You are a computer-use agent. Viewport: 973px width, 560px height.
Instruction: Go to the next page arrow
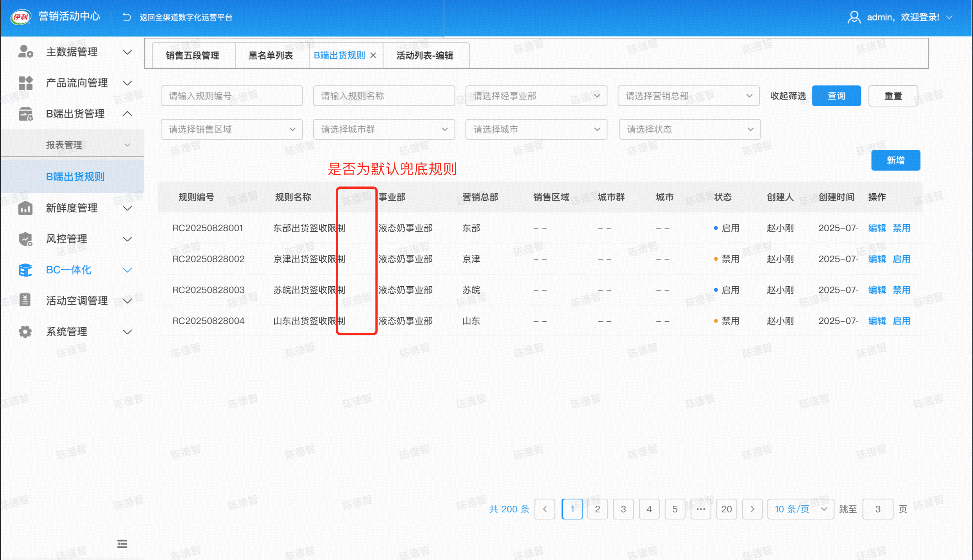(x=752, y=509)
